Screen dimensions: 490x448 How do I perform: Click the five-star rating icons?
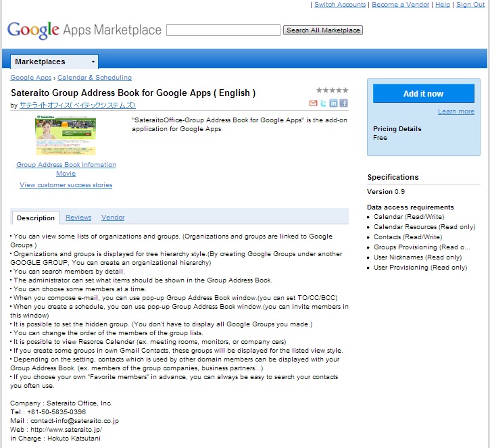click(x=332, y=91)
